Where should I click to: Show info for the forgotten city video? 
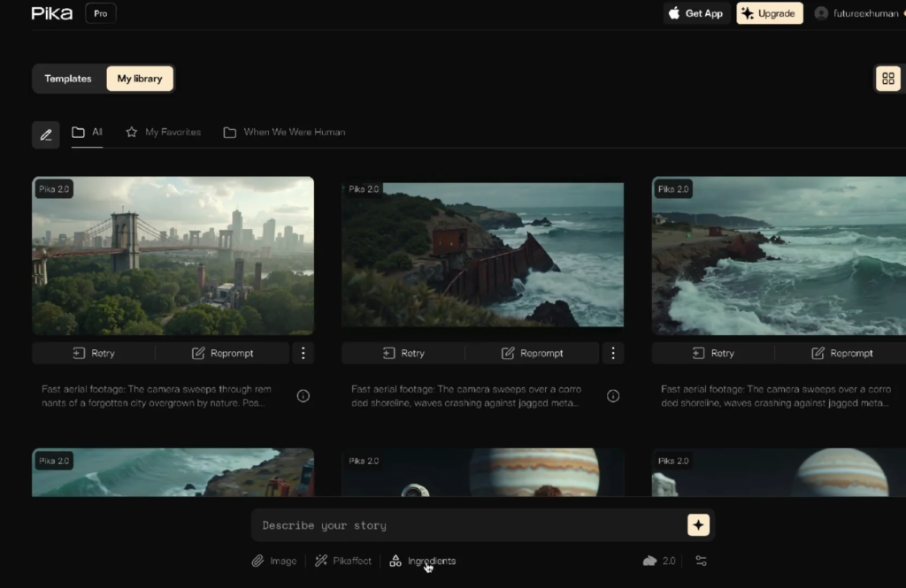303,396
